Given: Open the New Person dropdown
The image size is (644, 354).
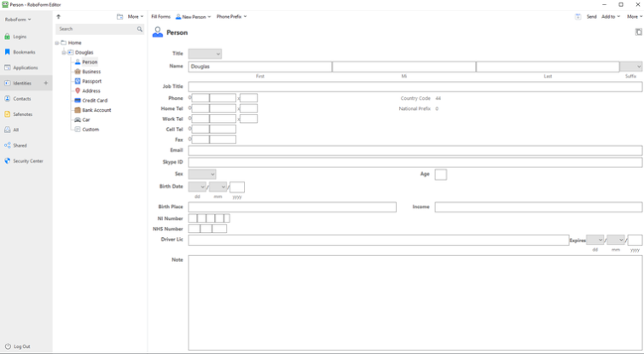Looking at the screenshot, I should click(x=193, y=17).
